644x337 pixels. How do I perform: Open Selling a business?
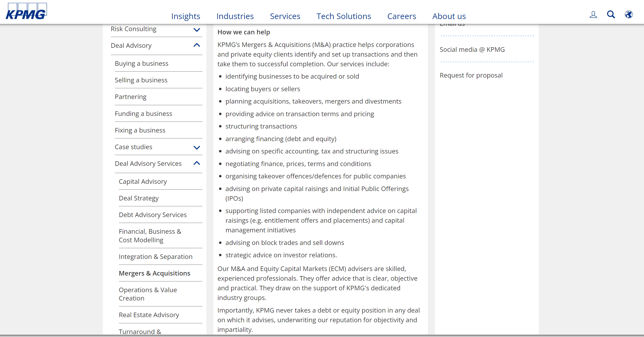141,80
